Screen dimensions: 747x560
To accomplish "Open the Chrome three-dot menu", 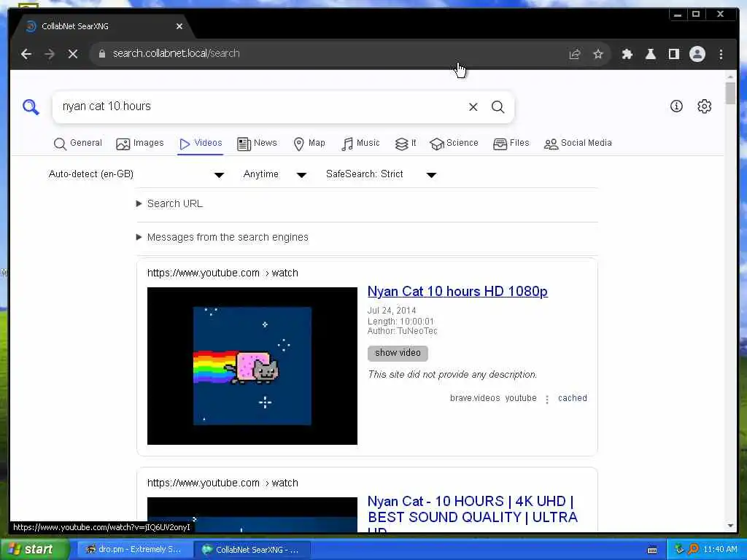I will click(x=721, y=54).
